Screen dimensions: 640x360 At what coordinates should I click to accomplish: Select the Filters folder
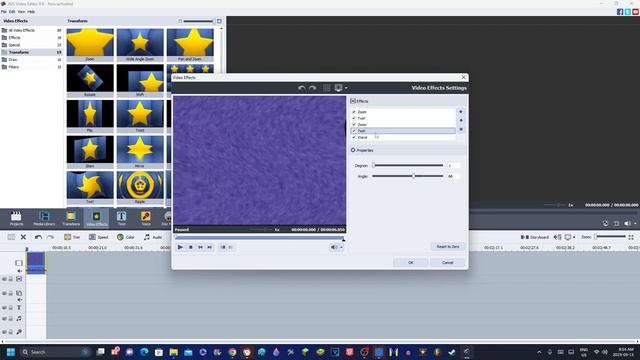pos(14,67)
